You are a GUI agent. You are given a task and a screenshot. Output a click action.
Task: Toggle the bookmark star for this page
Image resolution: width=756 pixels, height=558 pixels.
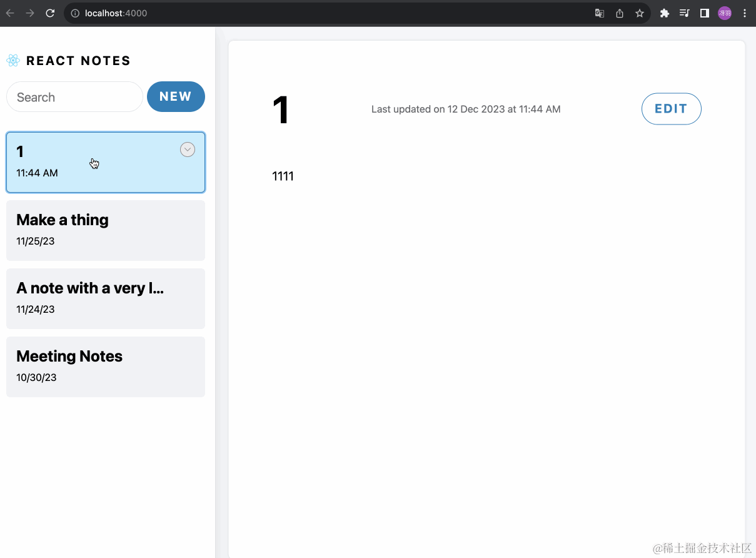(x=639, y=13)
